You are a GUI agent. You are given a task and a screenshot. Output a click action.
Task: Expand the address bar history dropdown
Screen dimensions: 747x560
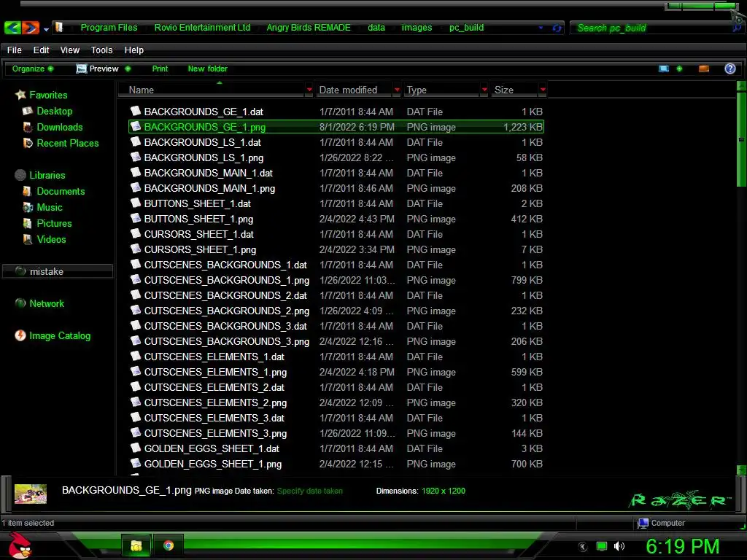(x=541, y=28)
